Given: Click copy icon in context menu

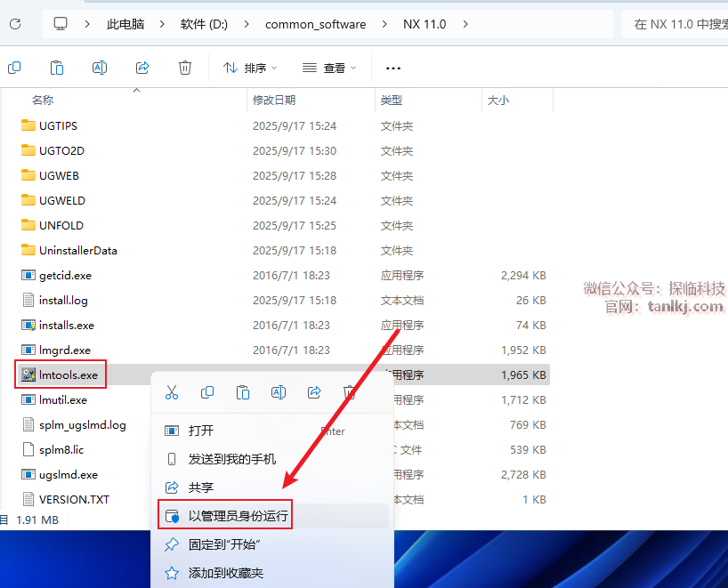Looking at the screenshot, I should [207, 392].
